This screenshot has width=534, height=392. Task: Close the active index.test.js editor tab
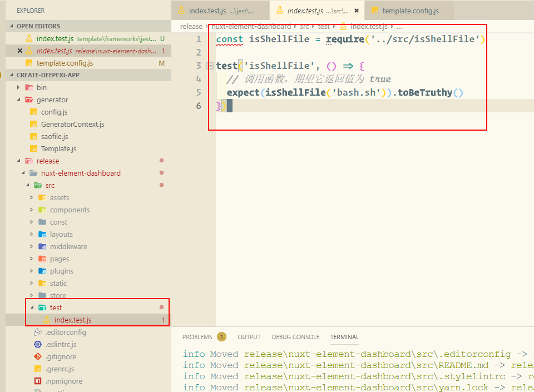[x=355, y=11]
